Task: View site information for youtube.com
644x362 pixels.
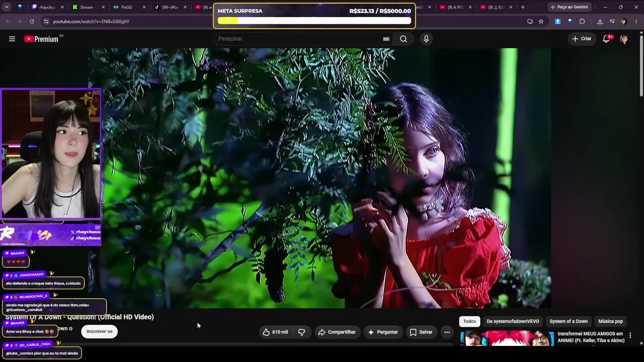Action: pyautogui.click(x=46, y=21)
